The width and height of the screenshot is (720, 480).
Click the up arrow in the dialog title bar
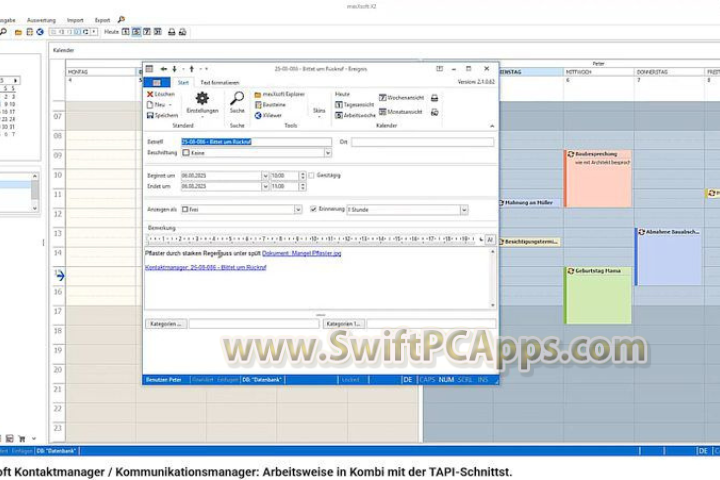tap(191, 69)
